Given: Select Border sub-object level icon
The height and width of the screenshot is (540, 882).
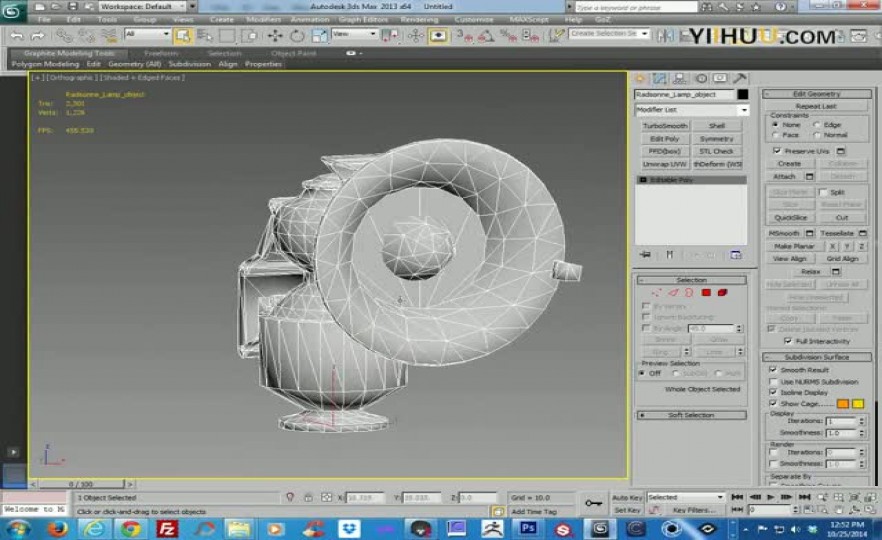Looking at the screenshot, I should (689, 292).
